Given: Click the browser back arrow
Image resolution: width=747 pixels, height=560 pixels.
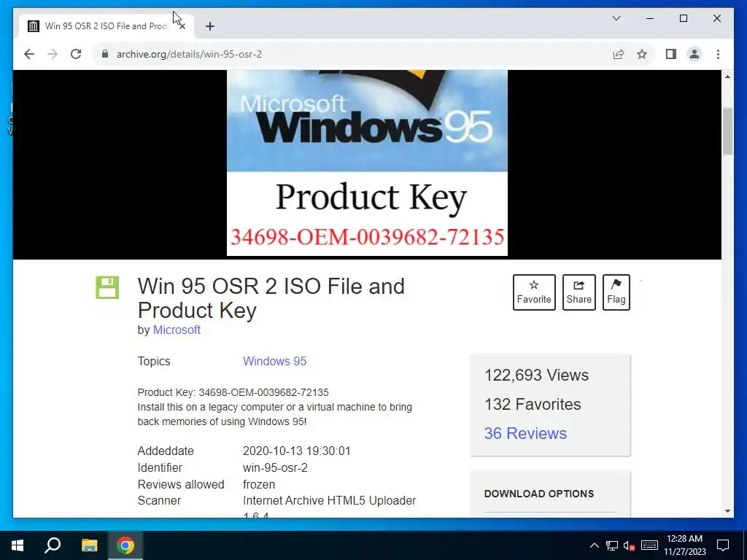Looking at the screenshot, I should click(x=29, y=54).
